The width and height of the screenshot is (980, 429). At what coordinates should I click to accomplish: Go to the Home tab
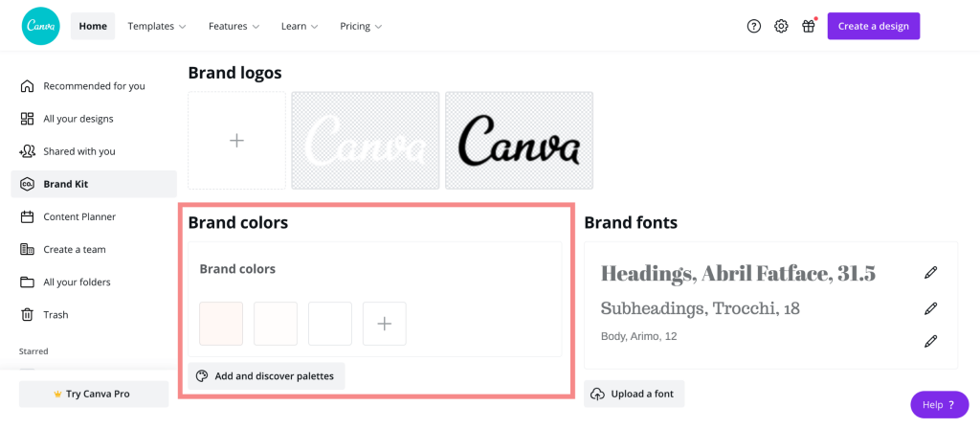[x=93, y=26]
